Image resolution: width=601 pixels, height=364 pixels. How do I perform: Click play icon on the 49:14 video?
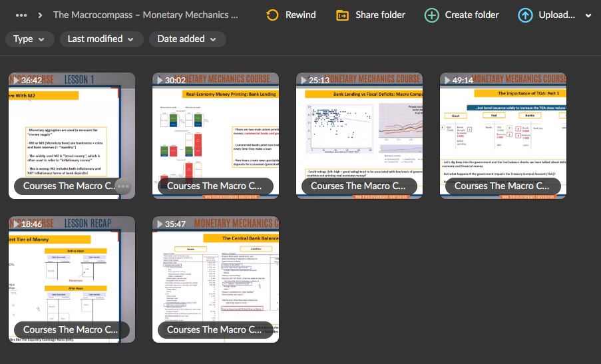[x=447, y=81]
